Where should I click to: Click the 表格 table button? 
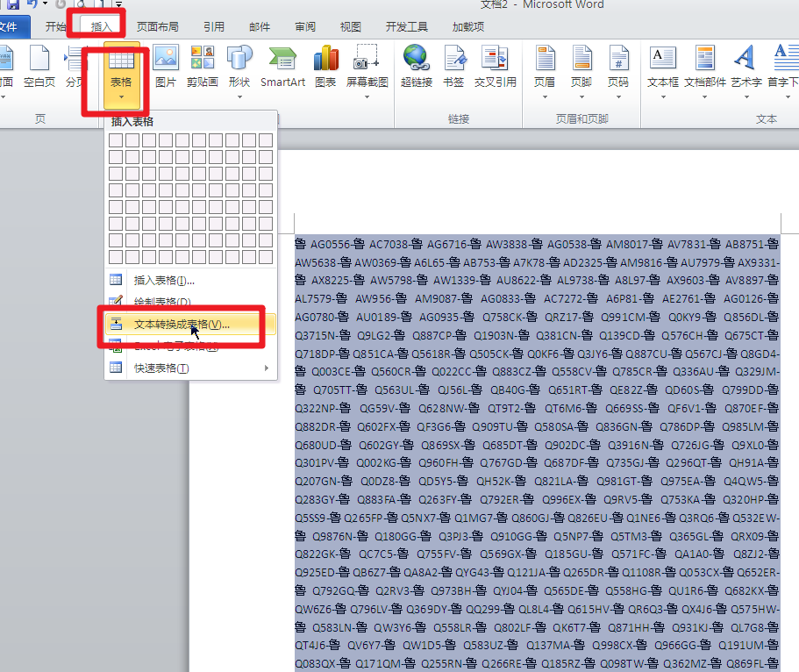121,75
